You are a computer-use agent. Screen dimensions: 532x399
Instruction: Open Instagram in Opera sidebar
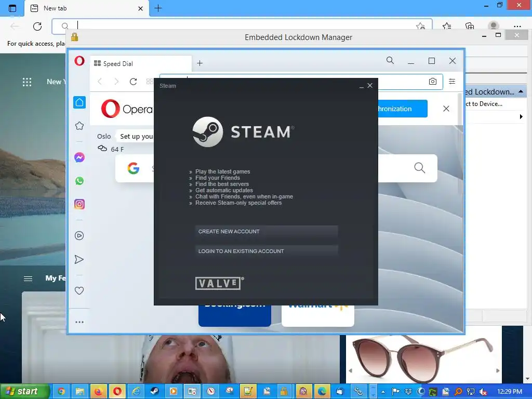pos(79,204)
